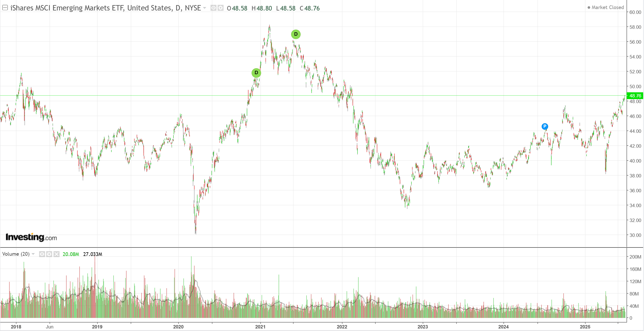Click the dividend marker near mid 2021

pyautogui.click(x=296, y=34)
